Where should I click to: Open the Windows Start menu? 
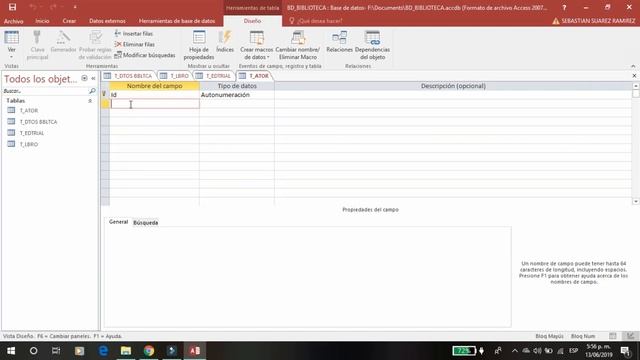(11, 351)
